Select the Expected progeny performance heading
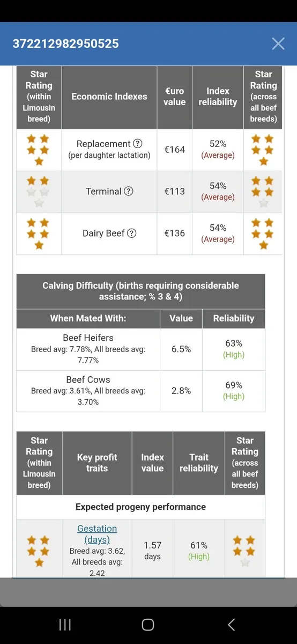The width and height of the screenshot is (297, 644). pos(140,507)
